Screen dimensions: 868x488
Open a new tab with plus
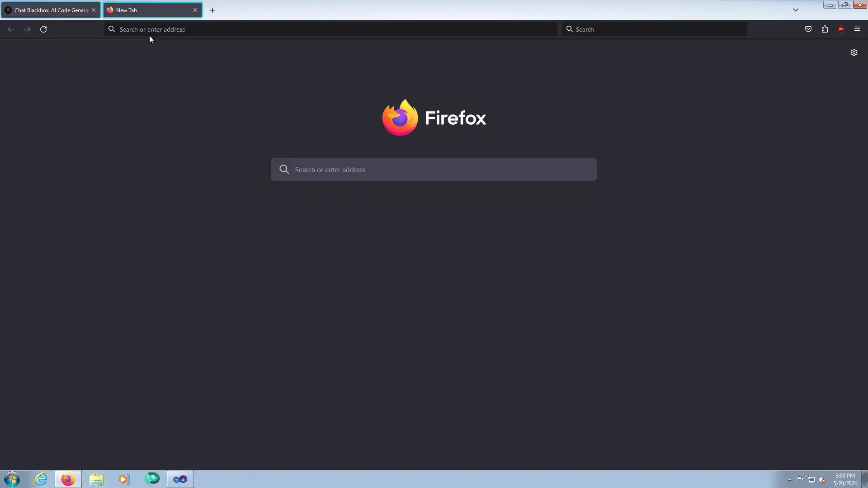click(212, 10)
